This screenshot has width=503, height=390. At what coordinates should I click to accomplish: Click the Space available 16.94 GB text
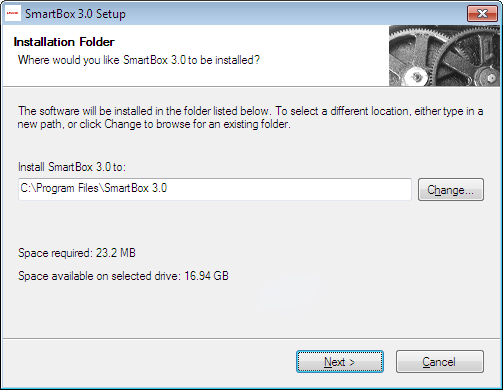[x=123, y=276]
